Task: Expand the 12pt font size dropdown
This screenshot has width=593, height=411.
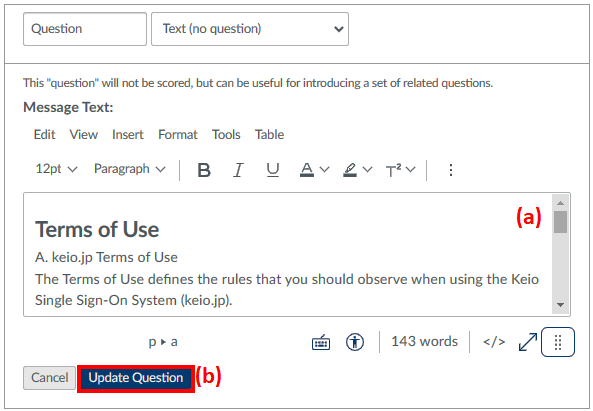Action: (x=56, y=169)
